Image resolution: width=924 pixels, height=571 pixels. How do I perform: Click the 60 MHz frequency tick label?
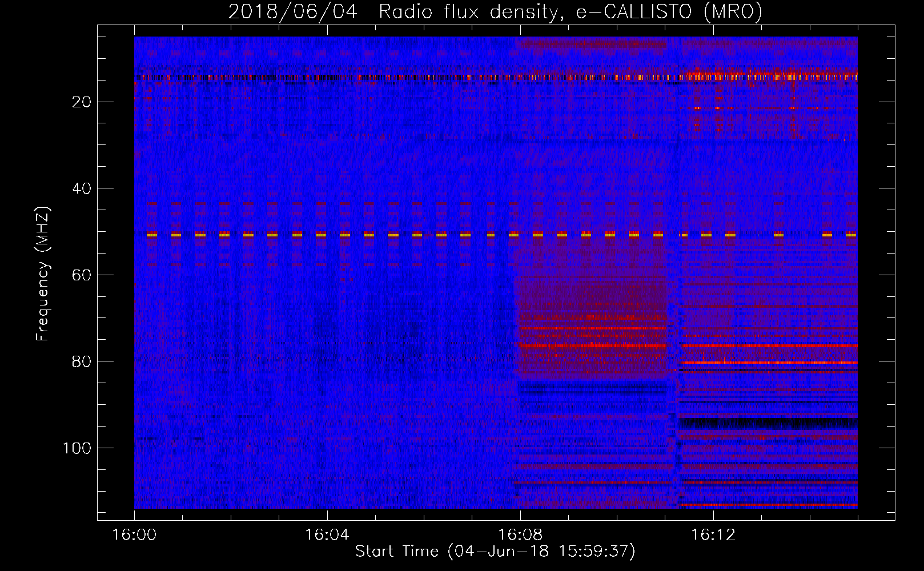pyautogui.click(x=82, y=275)
